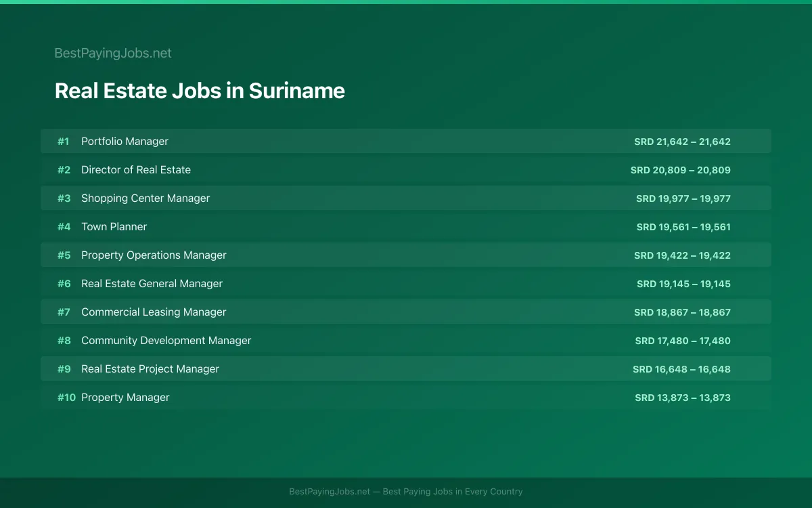Click the #6 rank number
The image size is (812, 508).
[64, 284]
